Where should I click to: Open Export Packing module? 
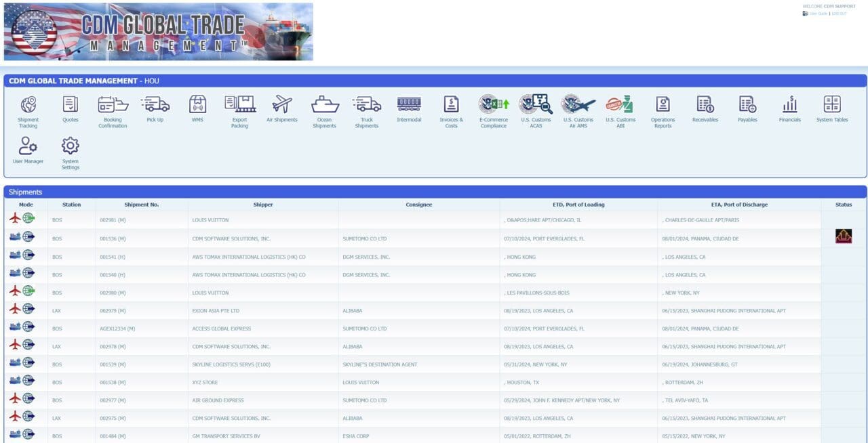(239, 112)
